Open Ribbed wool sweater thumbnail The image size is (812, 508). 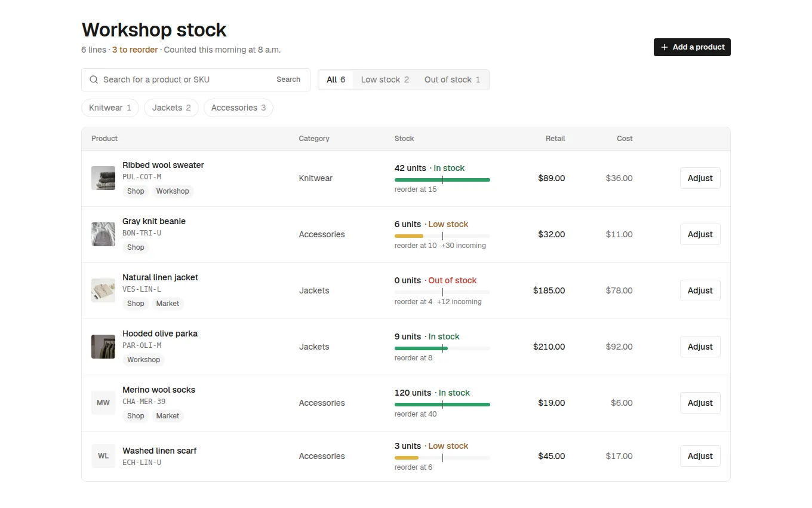pyautogui.click(x=103, y=178)
